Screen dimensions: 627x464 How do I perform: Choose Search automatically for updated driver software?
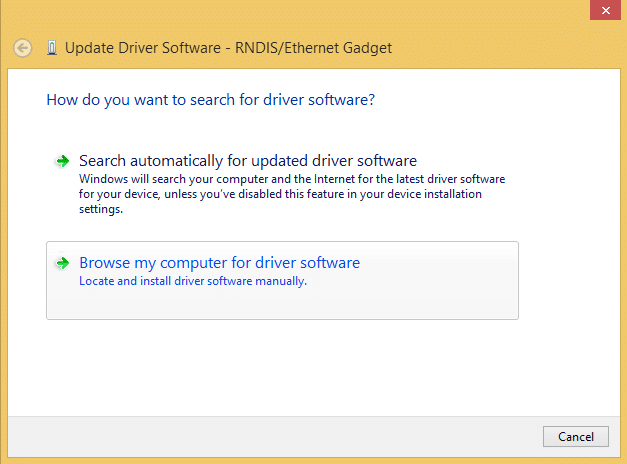pos(247,160)
